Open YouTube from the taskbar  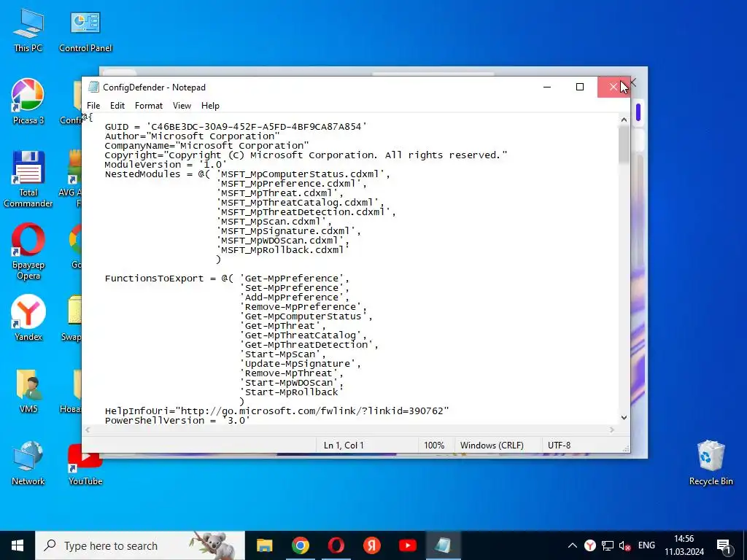(407, 545)
